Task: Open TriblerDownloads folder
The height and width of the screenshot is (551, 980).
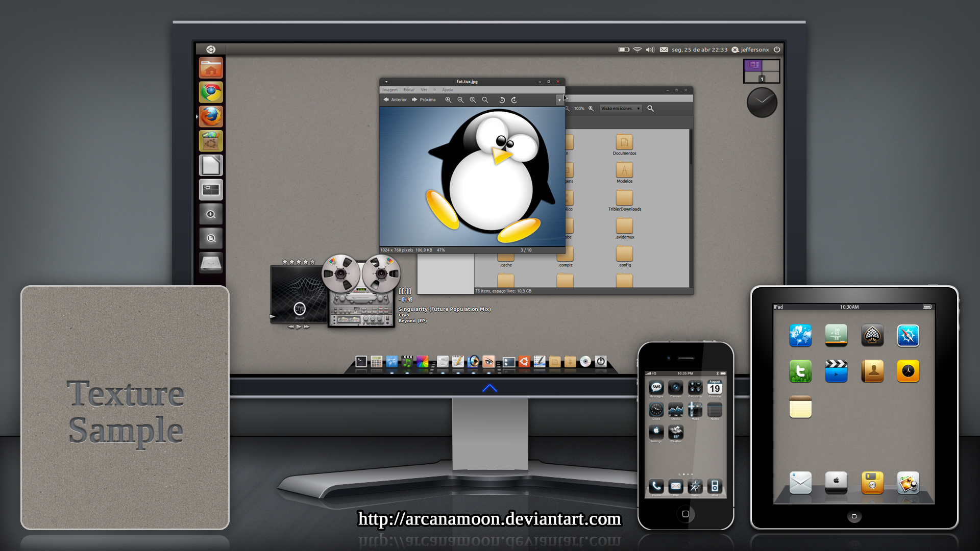Action: tap(624, 201)
